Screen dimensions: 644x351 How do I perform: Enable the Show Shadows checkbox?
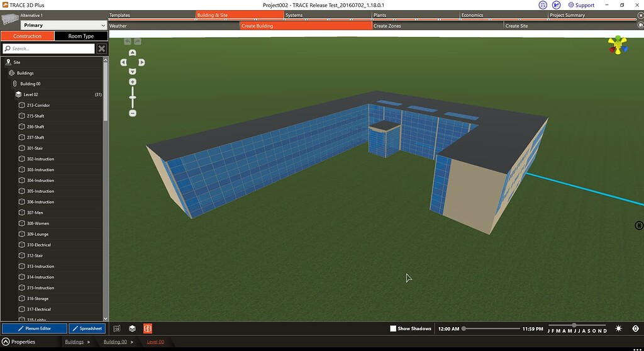[x=393, y=328]
